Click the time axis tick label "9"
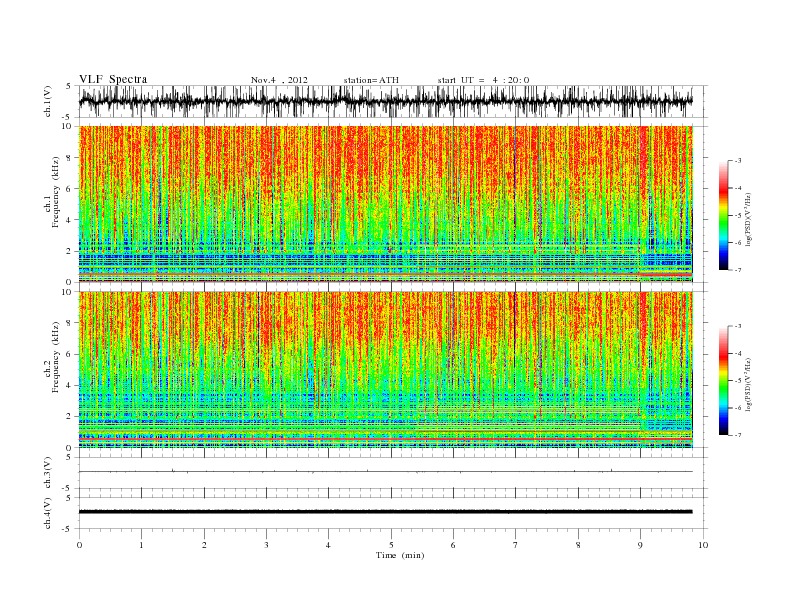Viewport: 792px width, 612px height. tap(640, 545)
